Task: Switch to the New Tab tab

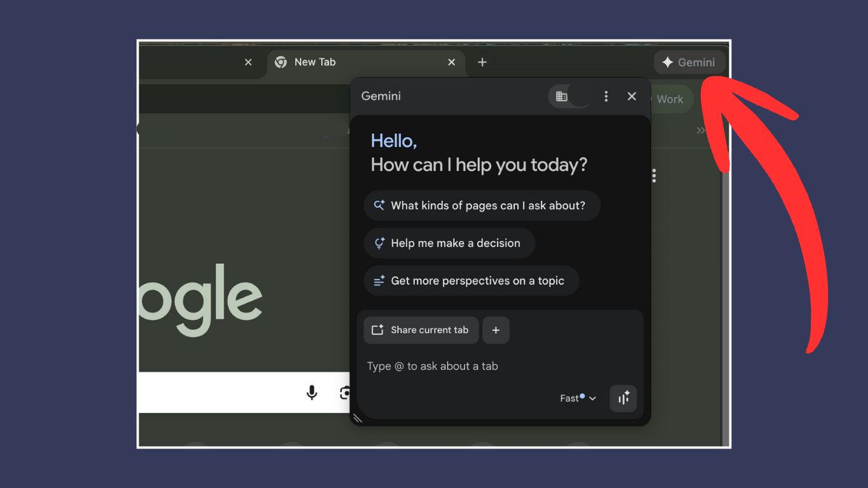Action: click(x=356, y=62)
